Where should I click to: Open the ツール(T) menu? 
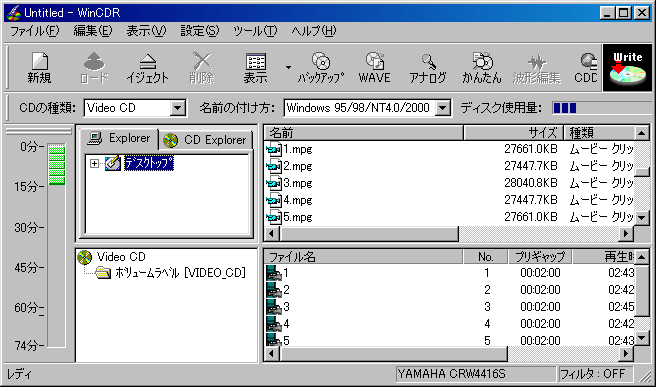pos(255,31)
